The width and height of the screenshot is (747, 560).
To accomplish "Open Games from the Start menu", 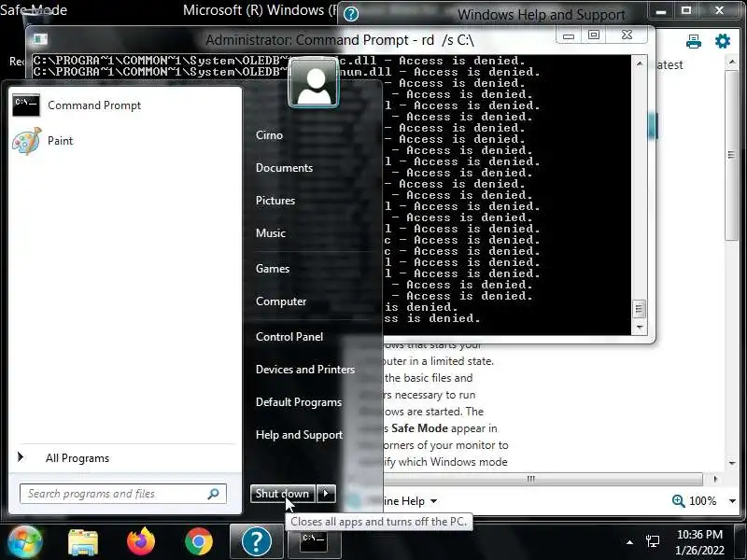I will coord(272,269).
